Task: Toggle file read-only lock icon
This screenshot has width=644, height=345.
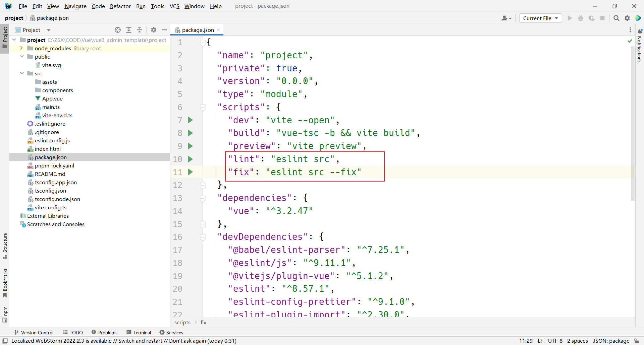Action: (637, 341)
